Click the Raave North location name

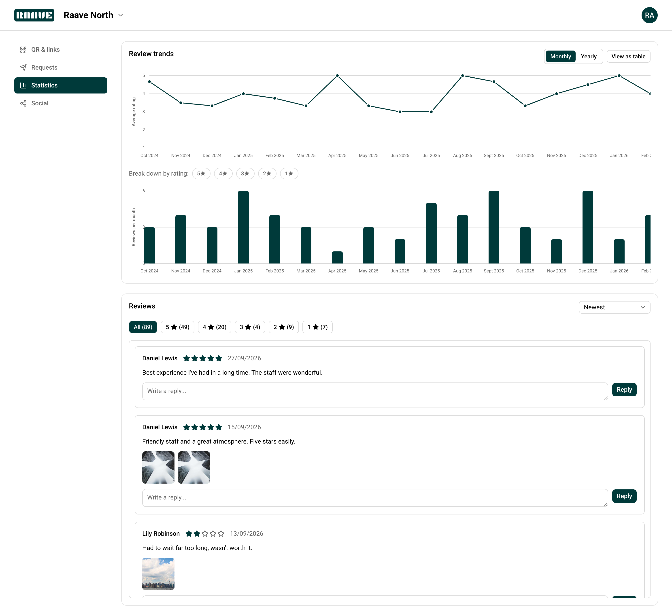click(x=88, y=15)
